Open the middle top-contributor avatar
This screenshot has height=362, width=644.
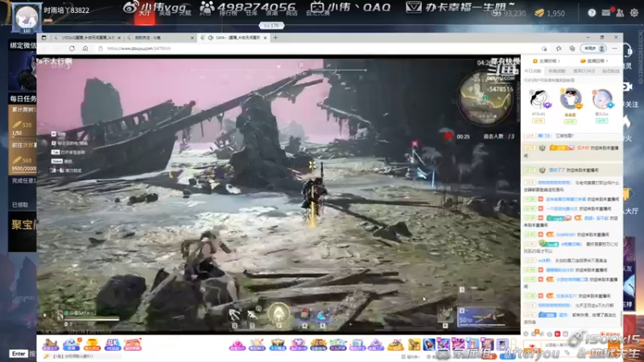tap(571, 98)
